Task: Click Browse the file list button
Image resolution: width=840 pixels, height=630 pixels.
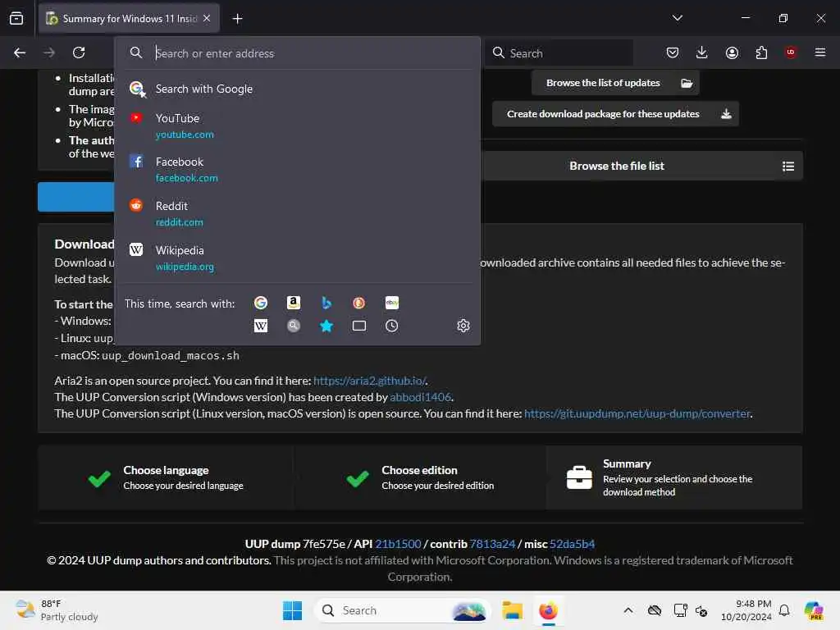Action: click(x=641, y=166)
